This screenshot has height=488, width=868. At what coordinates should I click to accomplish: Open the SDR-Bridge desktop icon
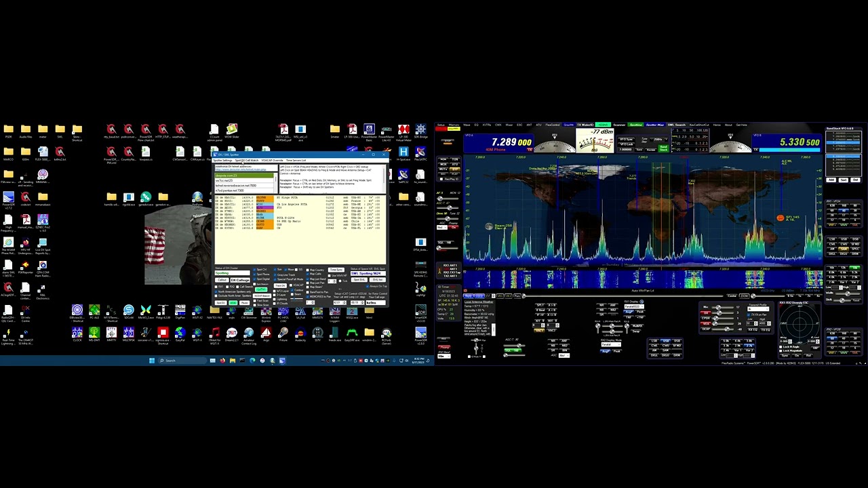pos(421,131)
